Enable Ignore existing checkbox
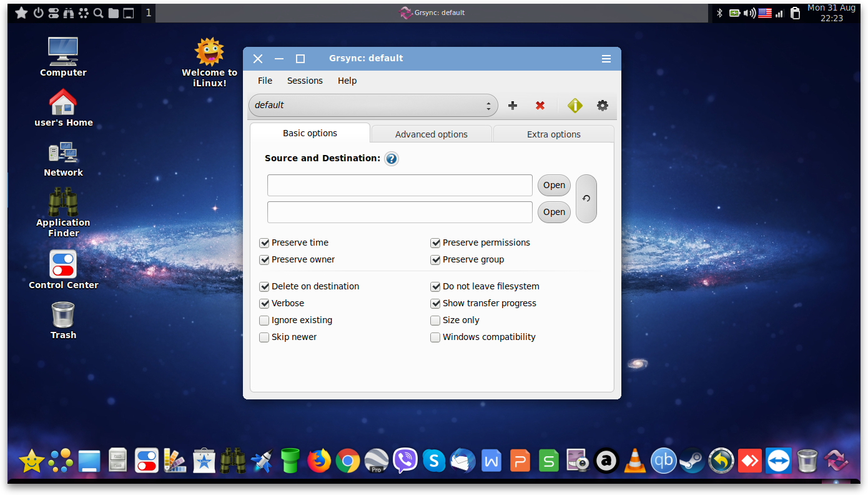 (x=264, y=321)
